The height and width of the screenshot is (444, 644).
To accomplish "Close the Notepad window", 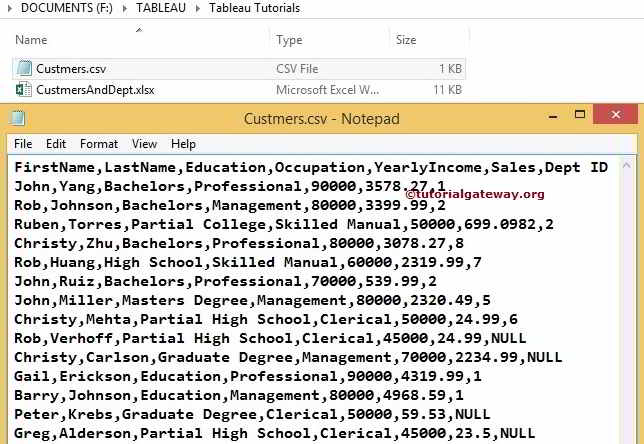I will 616,114.
